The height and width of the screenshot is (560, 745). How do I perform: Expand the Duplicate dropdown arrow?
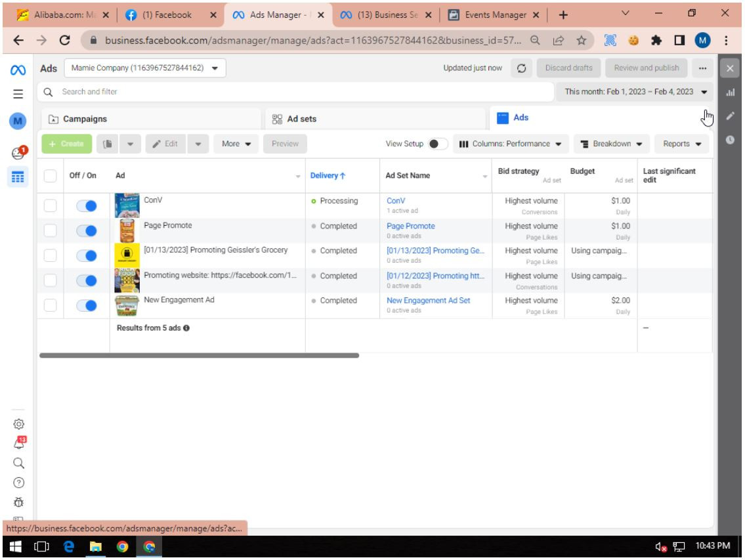click(x=130, y=144)
